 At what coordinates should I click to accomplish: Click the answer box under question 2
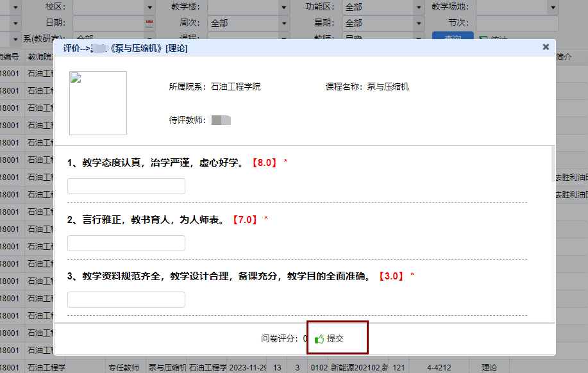tap(126, 244)
